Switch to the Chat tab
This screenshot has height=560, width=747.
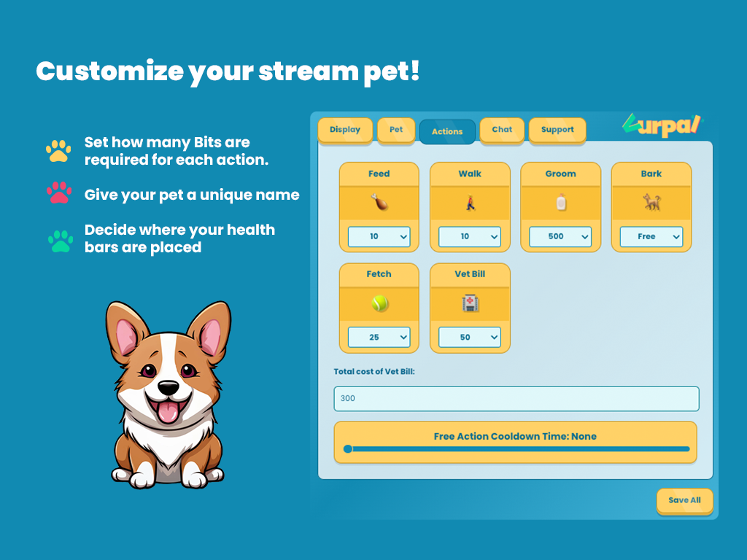502,130
